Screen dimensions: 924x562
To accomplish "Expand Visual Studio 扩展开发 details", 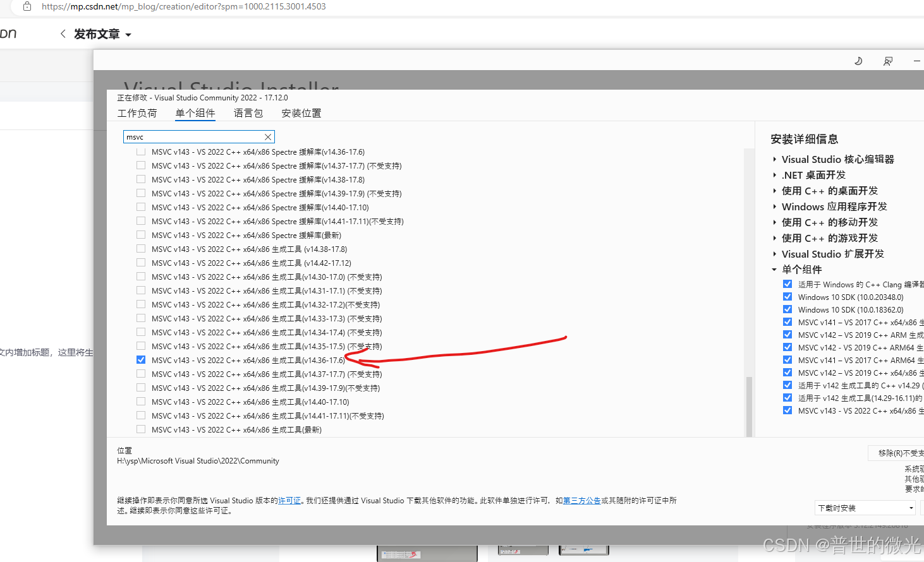I will click(774, 254).
